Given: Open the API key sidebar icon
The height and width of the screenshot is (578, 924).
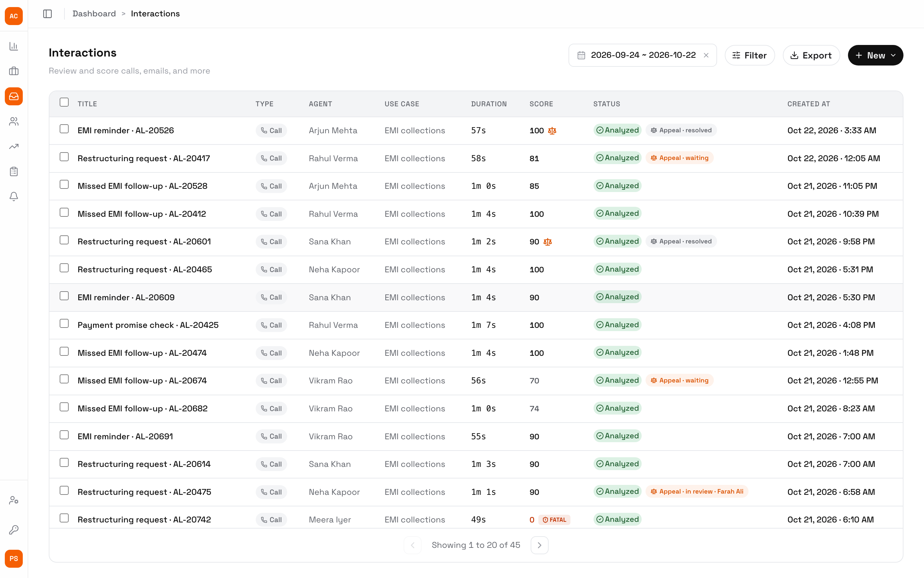Looking at the screenshot, I should tap(14, 530).
